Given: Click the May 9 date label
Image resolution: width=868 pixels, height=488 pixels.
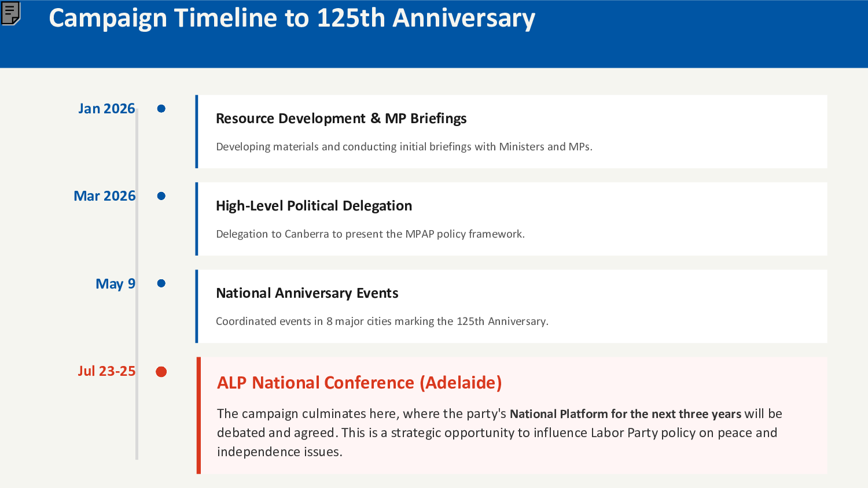Looking at the screenshot, I should click(x=115, y=284).
